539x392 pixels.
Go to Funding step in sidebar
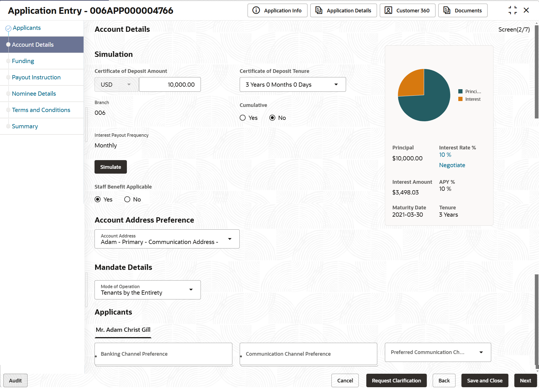[23, 61]
